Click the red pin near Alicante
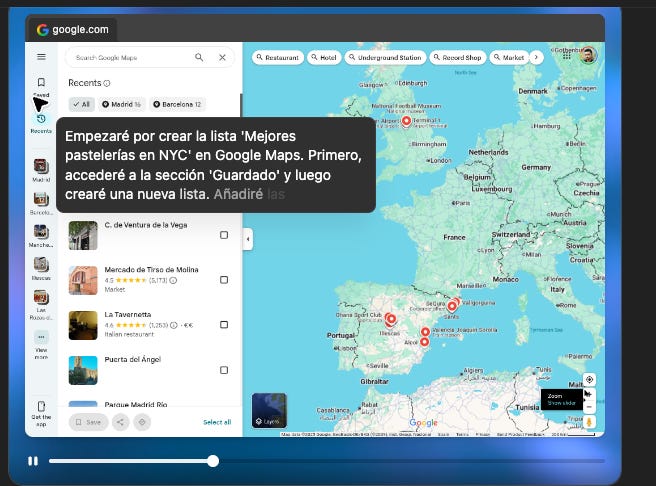656x486 pixels. tap(425, 342)
